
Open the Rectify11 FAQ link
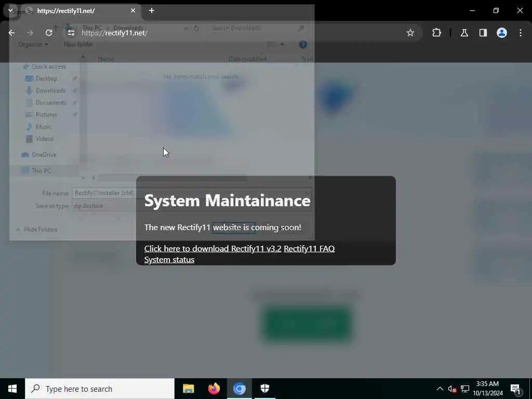click(309, 249)
